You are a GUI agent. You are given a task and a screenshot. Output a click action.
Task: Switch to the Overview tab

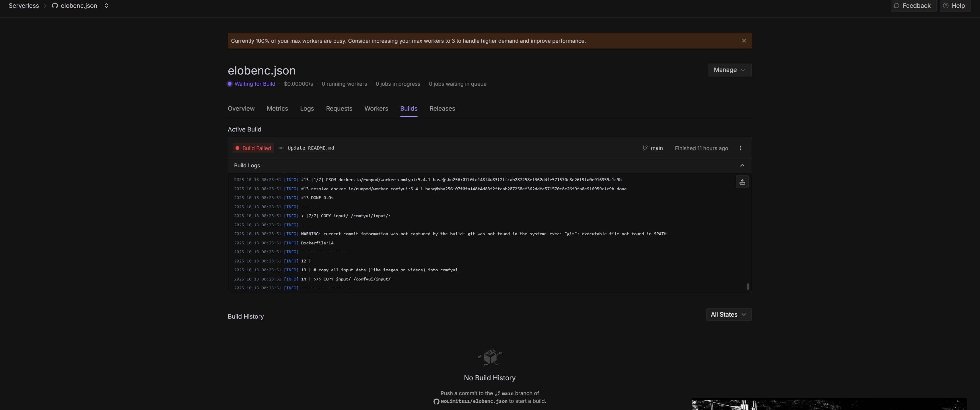[241, 109]
